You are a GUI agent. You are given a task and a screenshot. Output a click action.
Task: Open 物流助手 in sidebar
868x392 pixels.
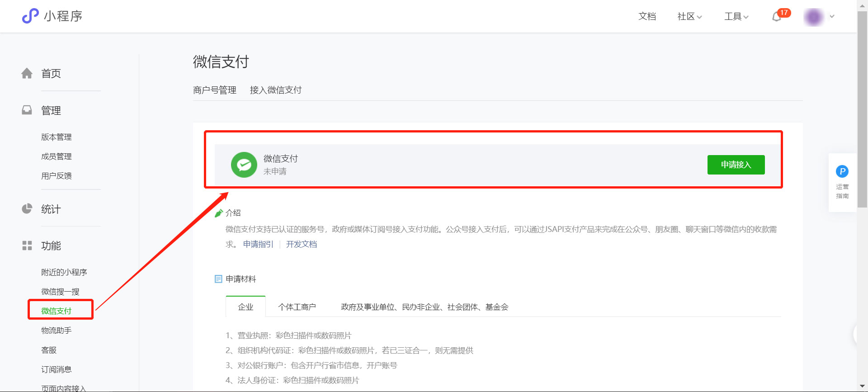57,331
